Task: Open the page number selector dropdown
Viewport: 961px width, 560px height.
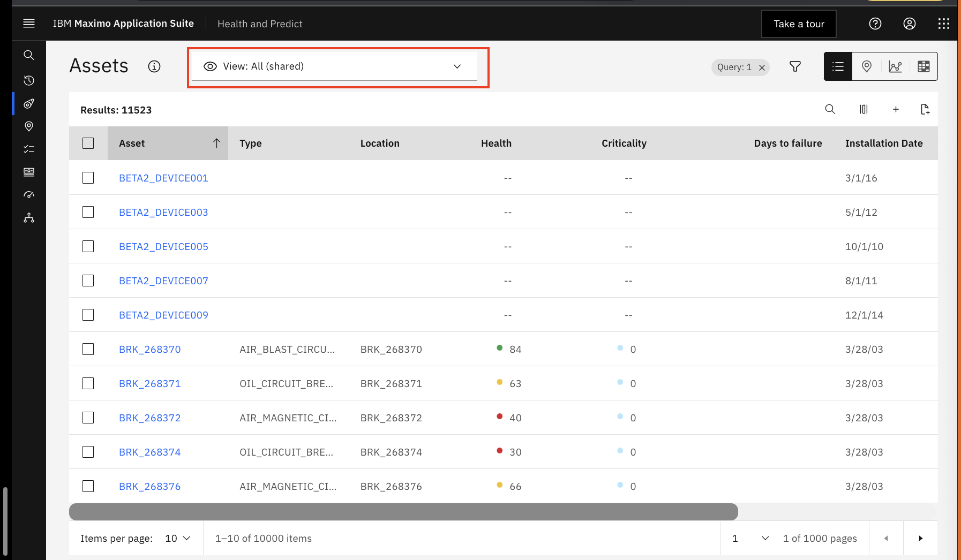Action: pyautogui.click(x=751, y=538)
